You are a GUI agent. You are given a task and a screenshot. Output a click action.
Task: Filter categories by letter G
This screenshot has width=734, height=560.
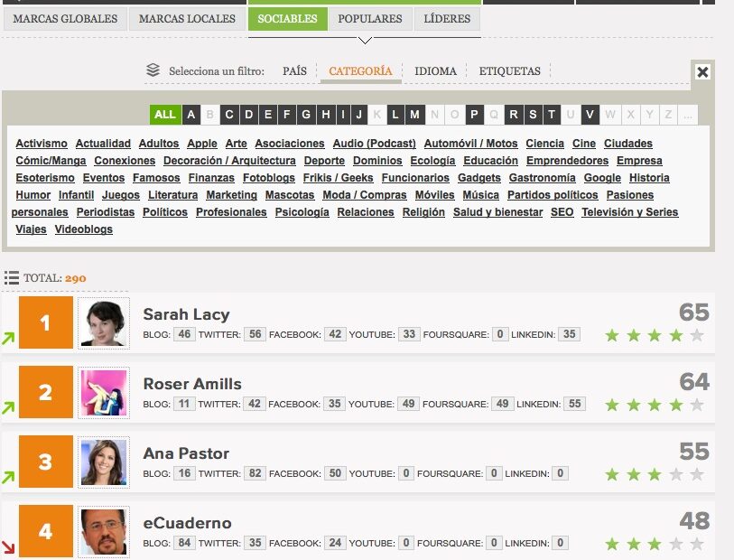306,115
